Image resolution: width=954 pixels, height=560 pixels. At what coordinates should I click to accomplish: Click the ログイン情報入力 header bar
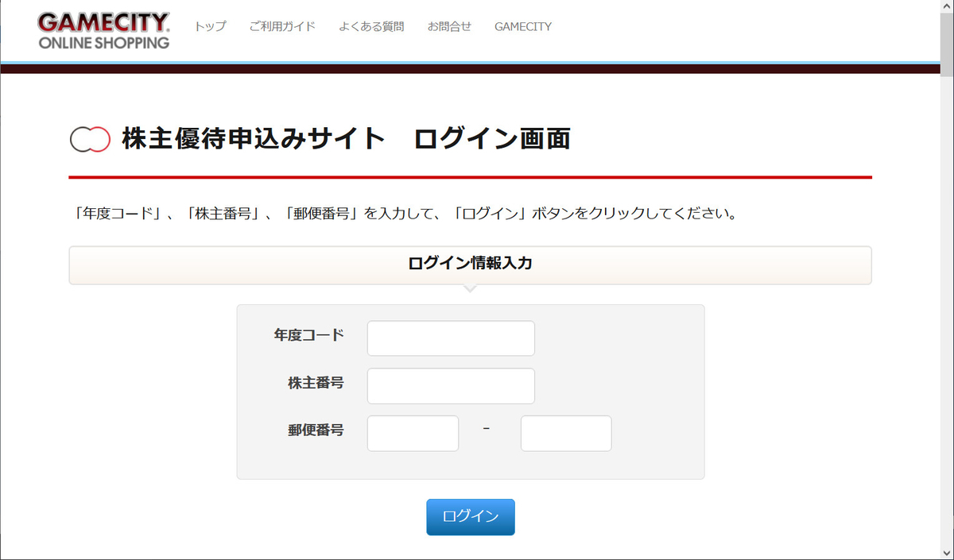pyautogui.click(x=470, y=265)
